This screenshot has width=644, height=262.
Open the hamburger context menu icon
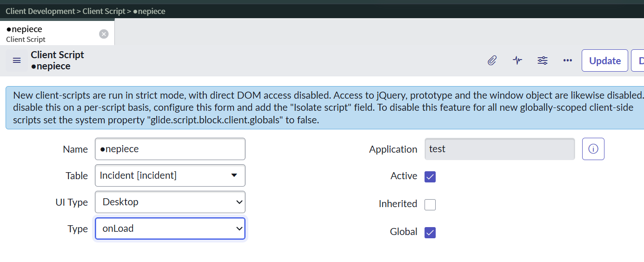click(x=17, y=60)
